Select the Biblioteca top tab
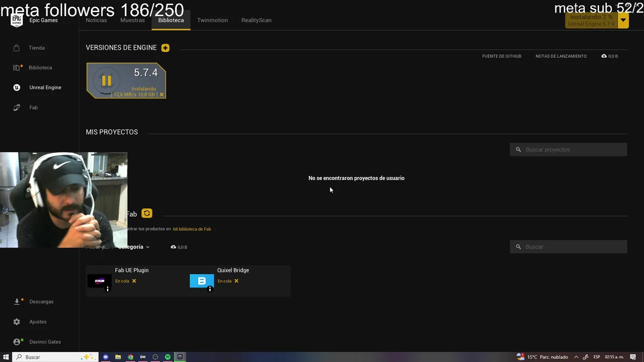Viewport: 644px width, 362px height. click(x=171, y=20)
